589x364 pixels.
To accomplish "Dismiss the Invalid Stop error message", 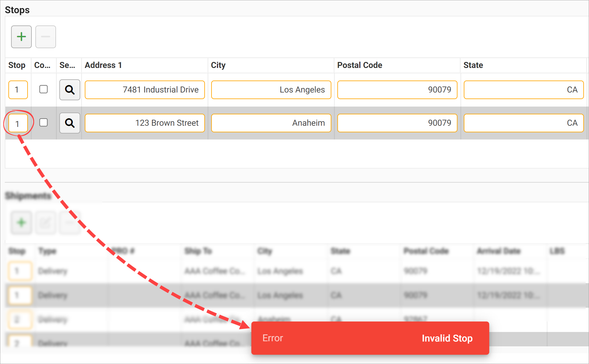I will pos(447,338).
